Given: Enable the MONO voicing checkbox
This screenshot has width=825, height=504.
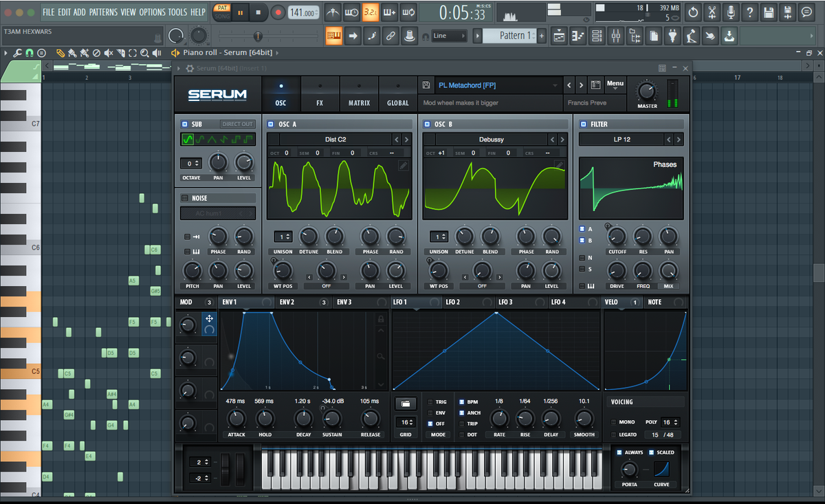Looking at the screenshot, I should pyautogui.click(x=613, y=422).
